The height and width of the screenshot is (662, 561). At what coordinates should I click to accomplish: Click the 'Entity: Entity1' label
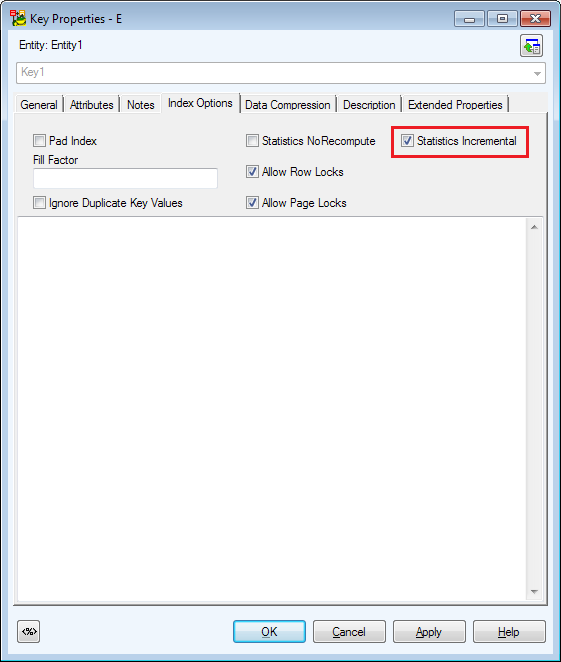pyautogui.click(x=51, y=45)
